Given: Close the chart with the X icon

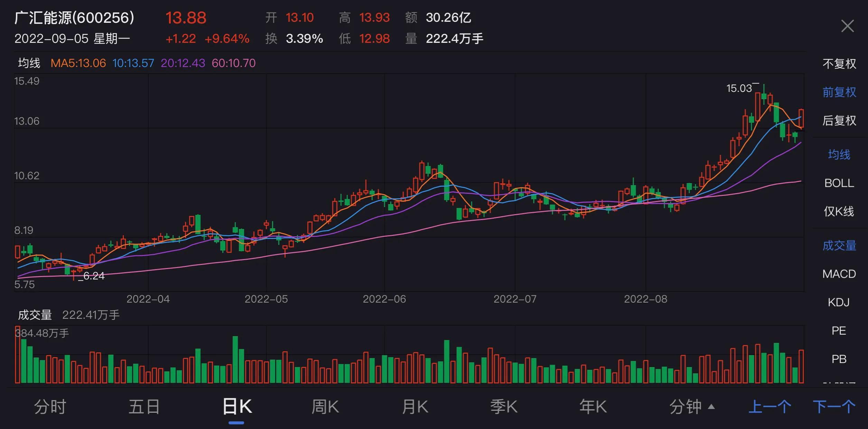Looking at the screenshot, I should click(x=847, y=26).
